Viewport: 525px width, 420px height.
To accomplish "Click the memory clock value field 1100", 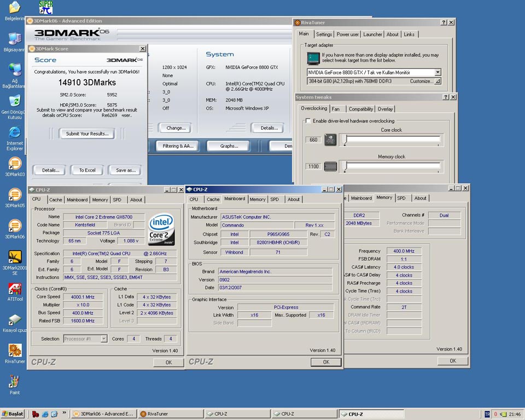I will [x=313, y=166].
